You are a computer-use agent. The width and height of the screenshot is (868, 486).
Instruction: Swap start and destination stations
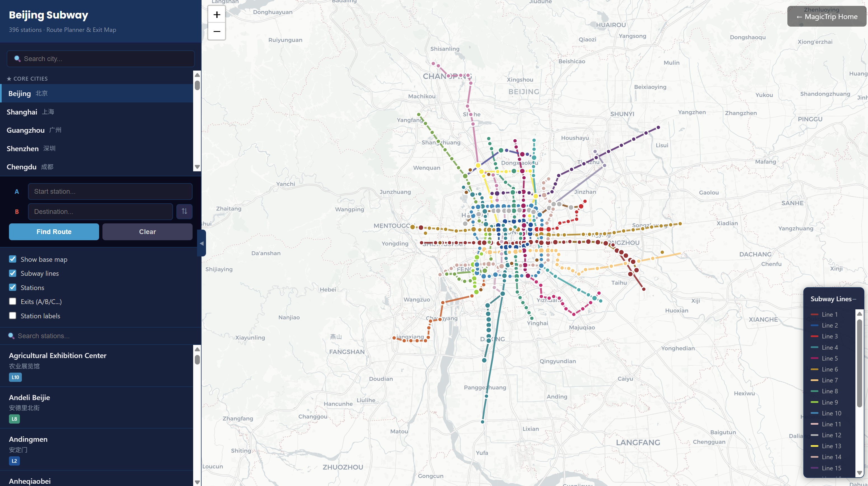184,211
